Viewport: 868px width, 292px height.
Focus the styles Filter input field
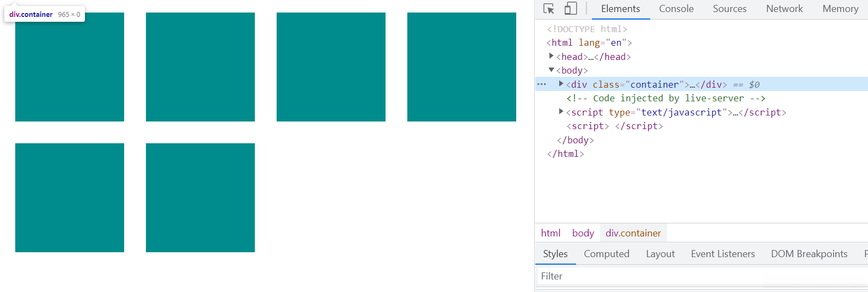tap(702, 276)
